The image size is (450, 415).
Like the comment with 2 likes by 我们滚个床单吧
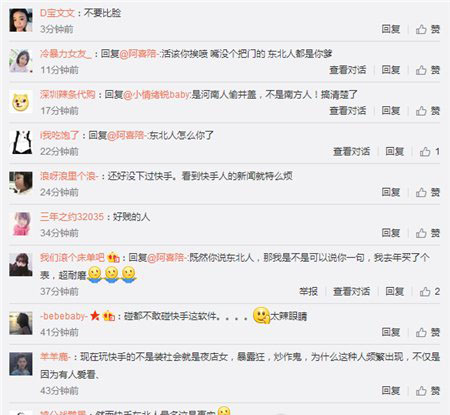tap(429, 292)
